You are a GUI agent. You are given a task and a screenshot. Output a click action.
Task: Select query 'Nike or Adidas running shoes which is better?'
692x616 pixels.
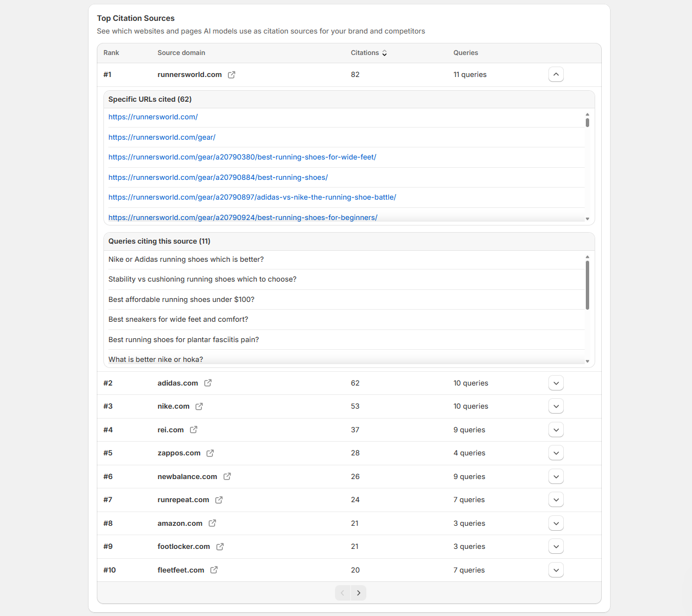tap(186, 260)
